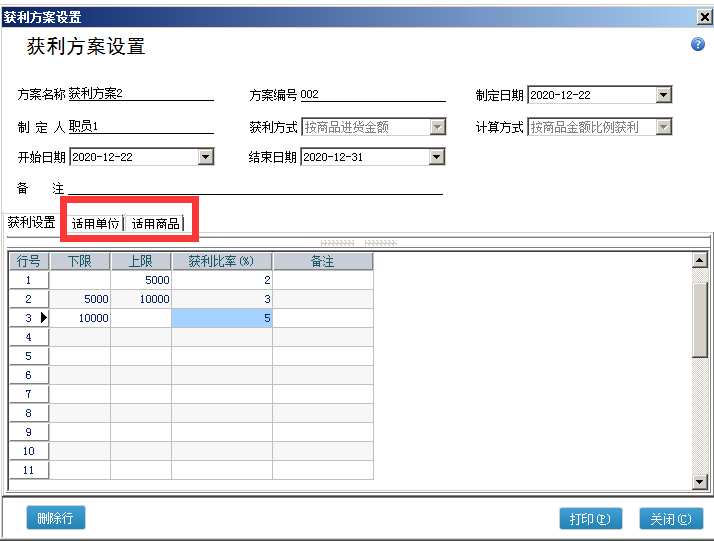
Task: Click the 获利比率(%) column header
Action: 222,261
